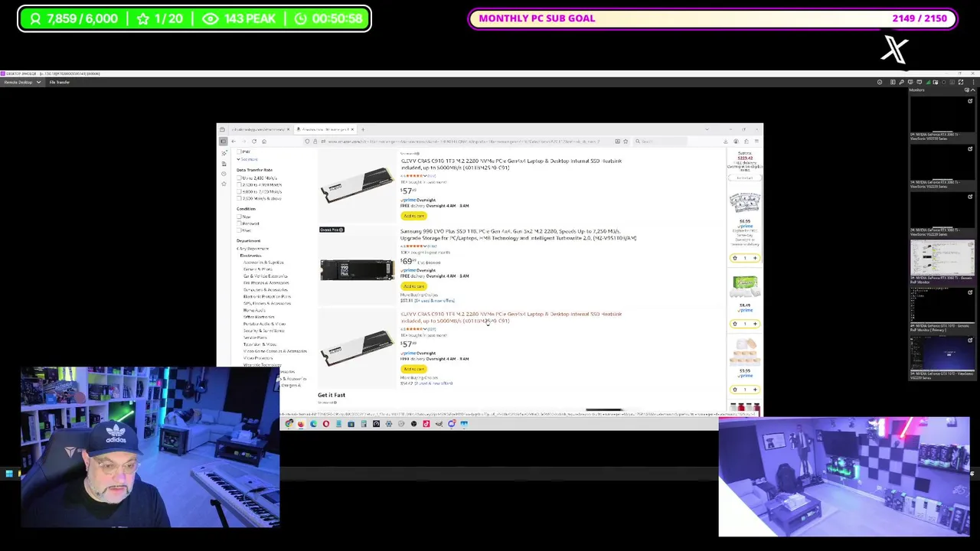Add first KLEVV CRAS C910 to cart

tap(413, 216)
